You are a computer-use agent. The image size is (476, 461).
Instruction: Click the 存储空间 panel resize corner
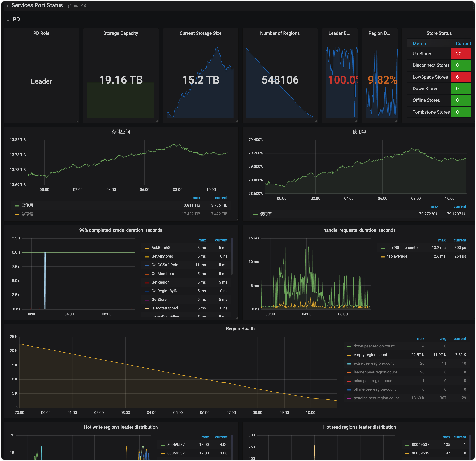pyautogui.click(x=237, y=219)
